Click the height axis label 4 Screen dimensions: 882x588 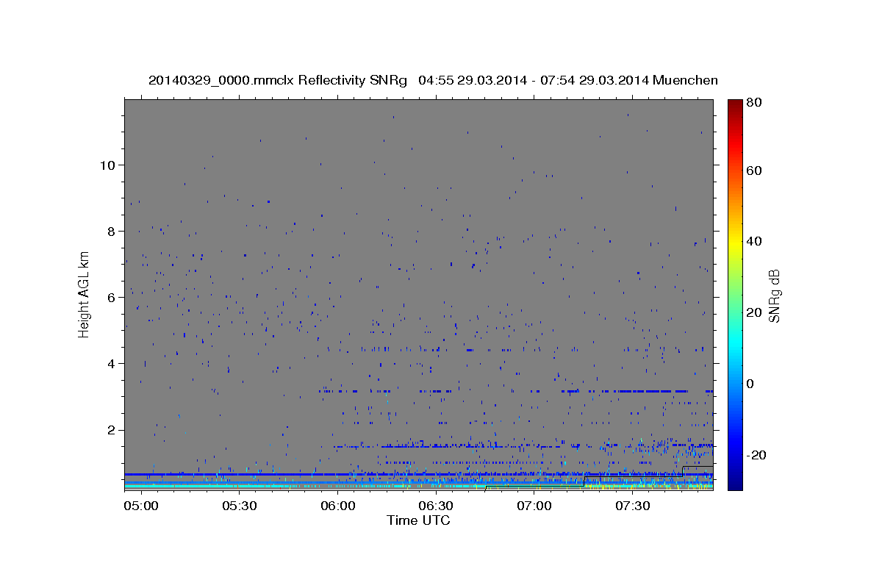112,363
